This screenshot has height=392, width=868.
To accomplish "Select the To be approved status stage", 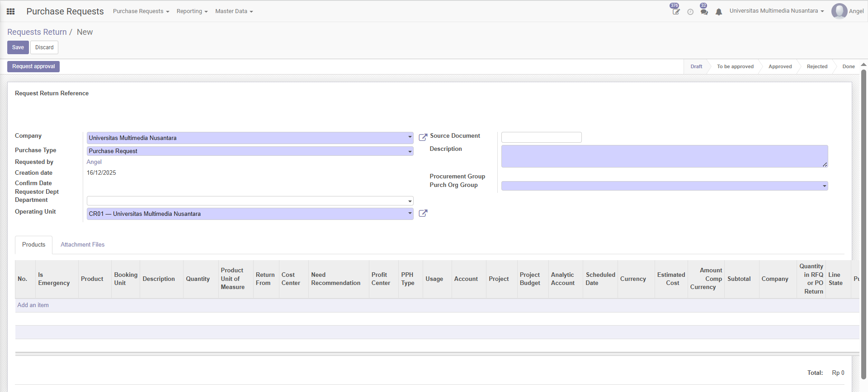I will point(735,66).
